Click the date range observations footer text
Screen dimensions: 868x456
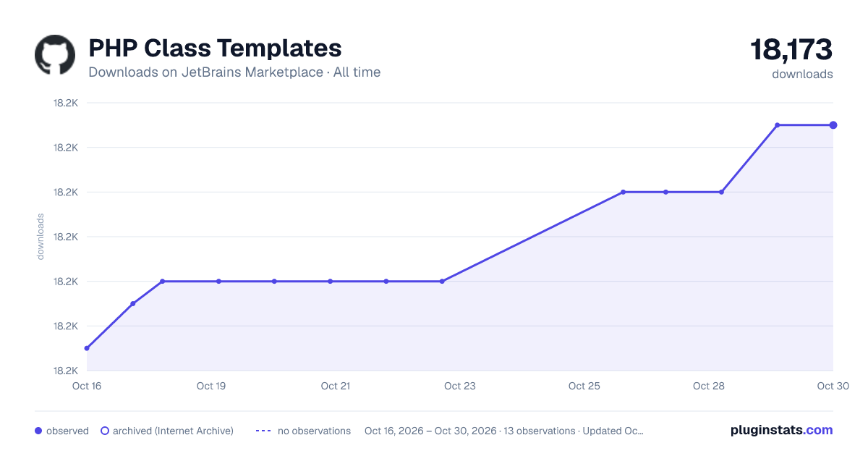(504, 431)
